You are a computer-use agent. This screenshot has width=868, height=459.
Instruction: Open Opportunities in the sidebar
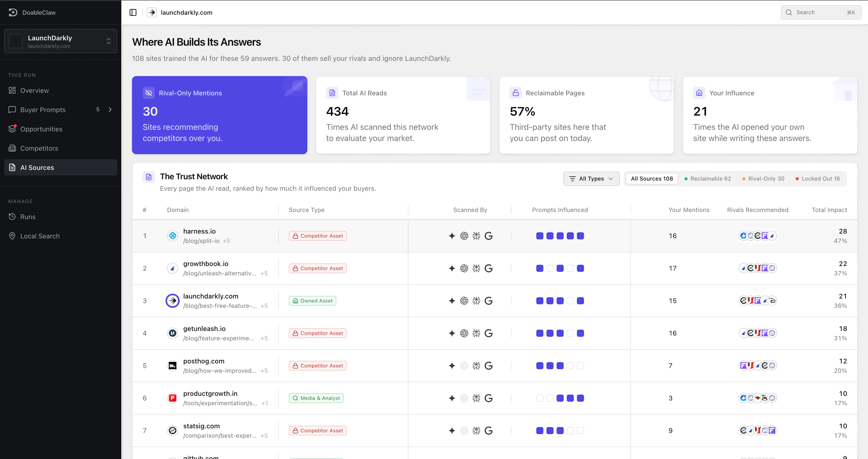click(61, 129)
